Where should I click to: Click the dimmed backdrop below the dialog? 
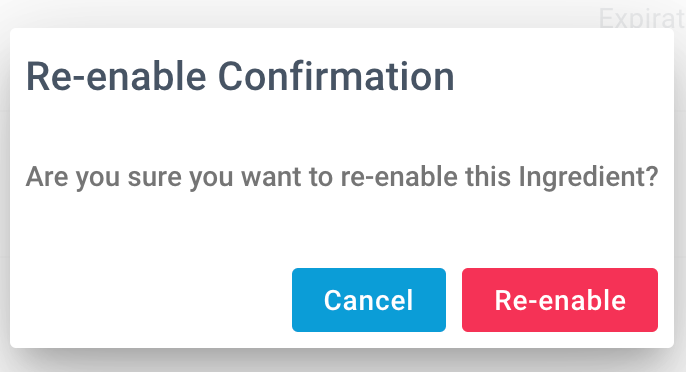(x=343, y=361)
